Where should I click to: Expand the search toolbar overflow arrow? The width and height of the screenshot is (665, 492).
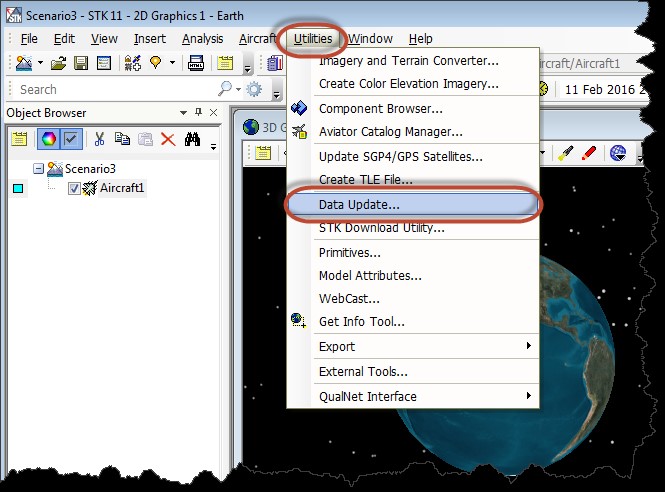point(277,94)
